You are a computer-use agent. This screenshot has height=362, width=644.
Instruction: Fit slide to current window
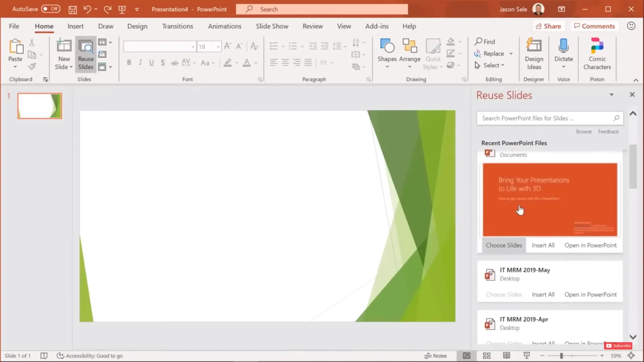click(631, 356)
